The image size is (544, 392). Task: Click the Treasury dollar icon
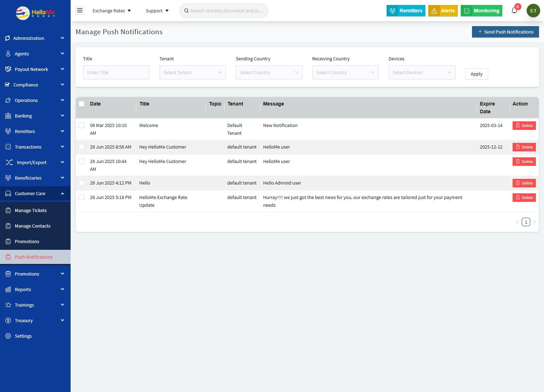tap(8, 320)
